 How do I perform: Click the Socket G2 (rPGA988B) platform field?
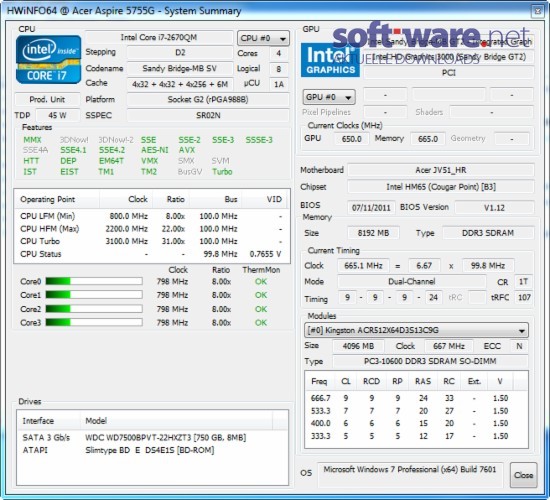pos(208,100)
